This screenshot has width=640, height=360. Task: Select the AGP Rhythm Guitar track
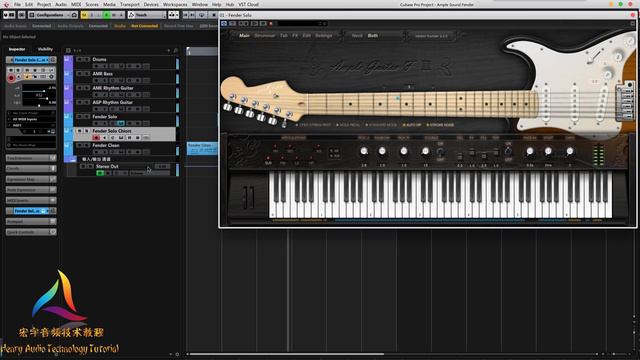pyautogui.click(x=113, y=102)
